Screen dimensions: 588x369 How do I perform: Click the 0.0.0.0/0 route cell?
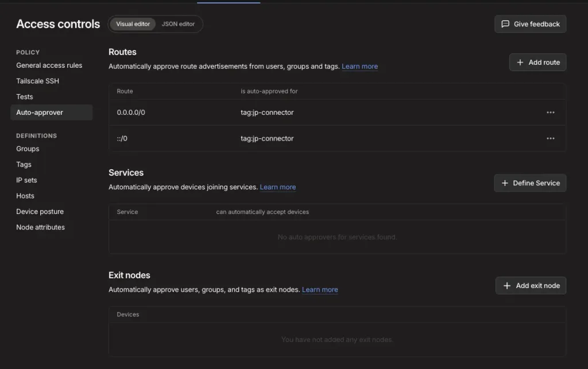(131, 112)
